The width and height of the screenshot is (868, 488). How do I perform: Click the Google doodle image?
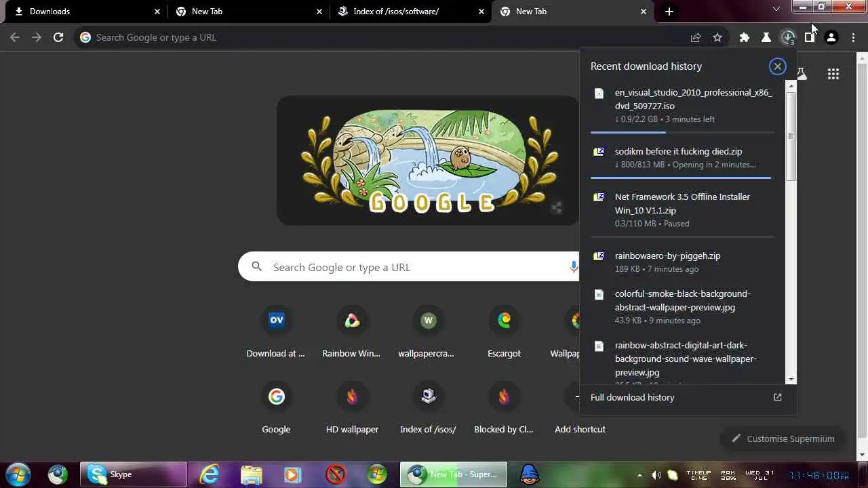[428, 160]
